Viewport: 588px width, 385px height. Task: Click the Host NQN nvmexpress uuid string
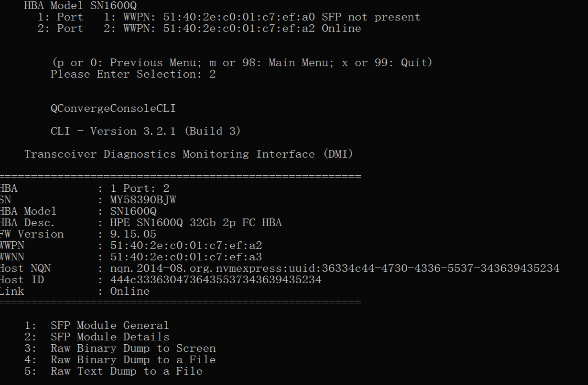coord(335,268)
